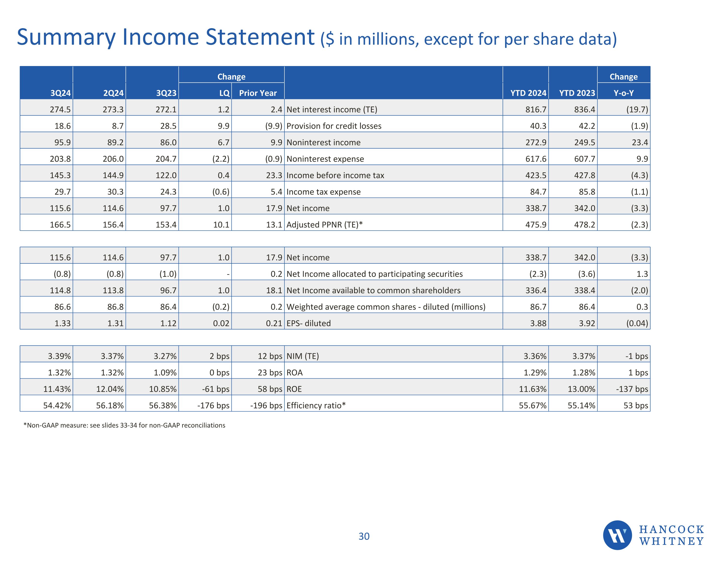Click the Hancock Whitney circular logo icon
The image size is (728, 562).
[617, 535]
